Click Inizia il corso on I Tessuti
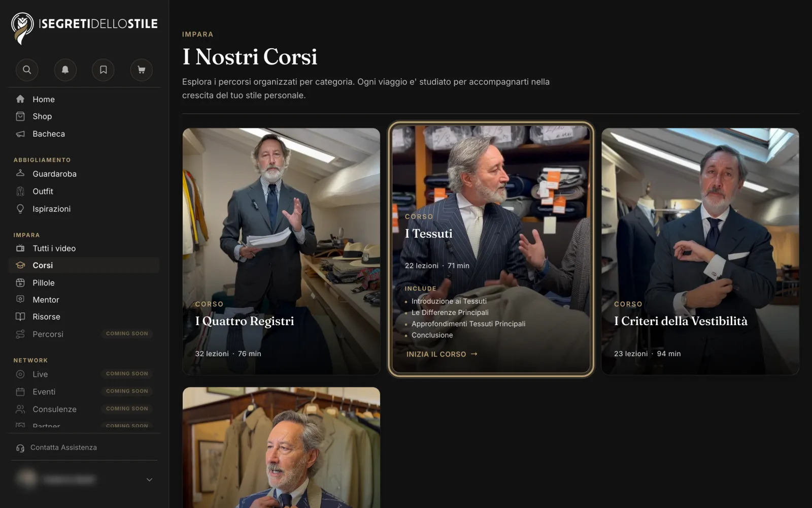This screenshot has height=508, width=812. 442,354
